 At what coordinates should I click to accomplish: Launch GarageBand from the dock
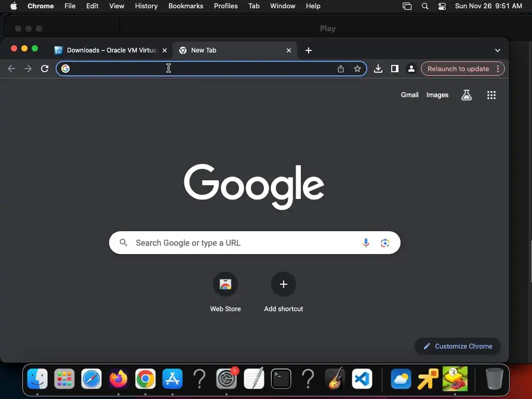pyautogui.click(x=335, y=379)
